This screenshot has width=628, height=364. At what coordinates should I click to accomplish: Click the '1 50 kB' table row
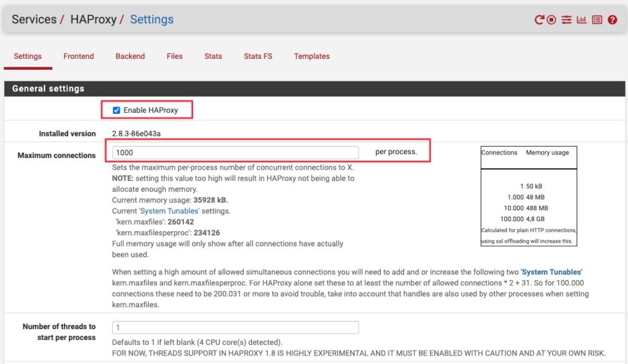(531, 186)
